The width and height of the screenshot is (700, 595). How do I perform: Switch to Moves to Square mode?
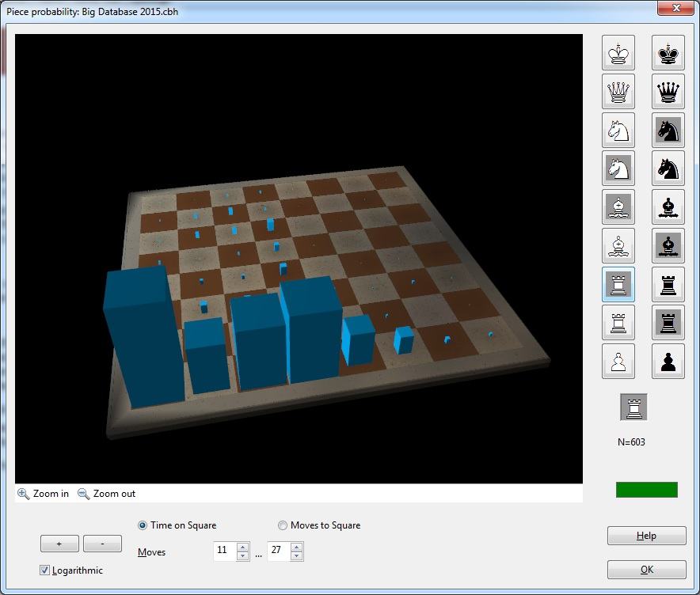point(283,525)
